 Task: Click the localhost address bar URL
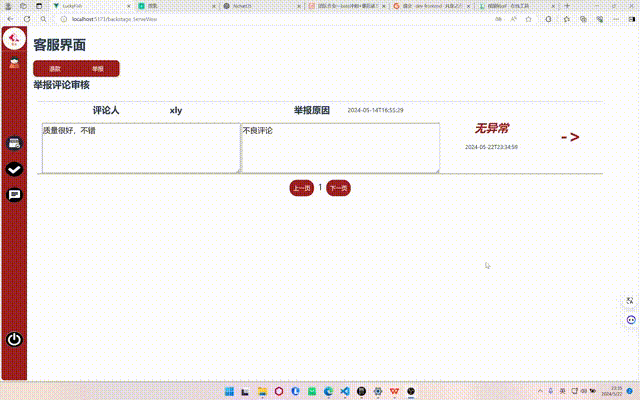pyautogui.click(x=114, y=19)
